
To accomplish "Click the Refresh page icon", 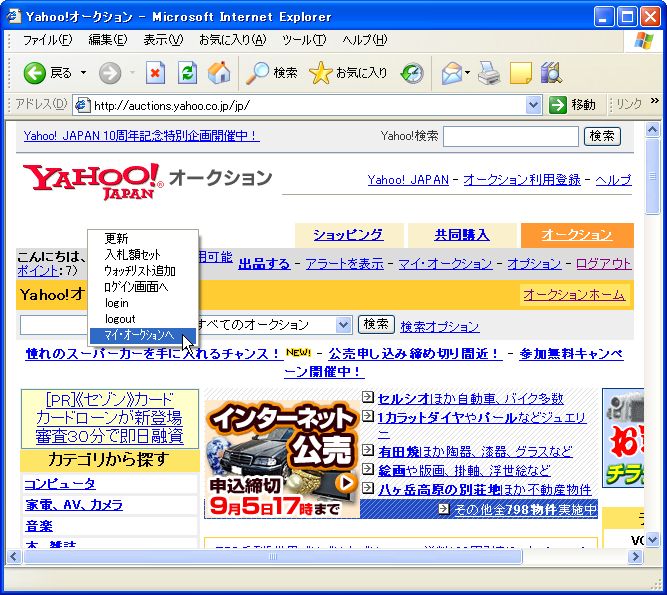I will point(187,73).
